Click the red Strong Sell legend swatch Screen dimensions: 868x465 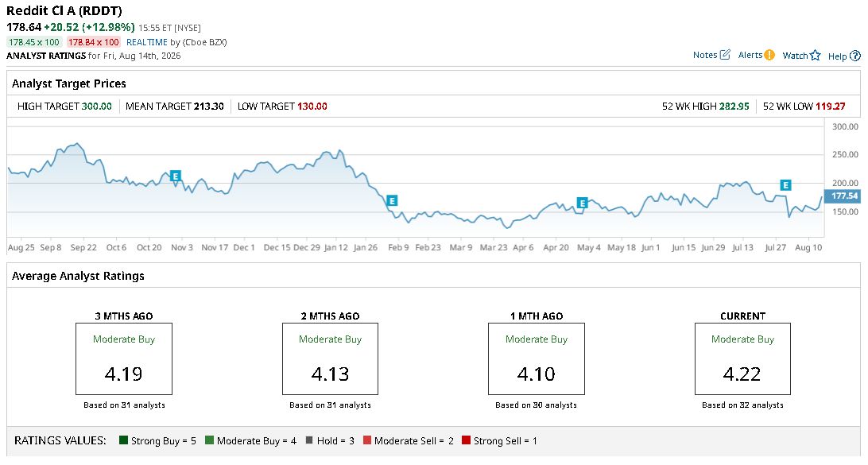point(466,440)
